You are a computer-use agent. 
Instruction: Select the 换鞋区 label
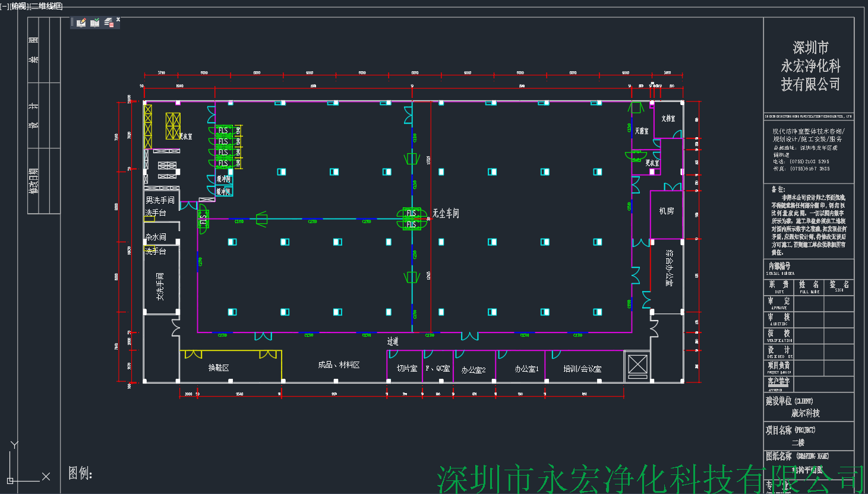219,368
